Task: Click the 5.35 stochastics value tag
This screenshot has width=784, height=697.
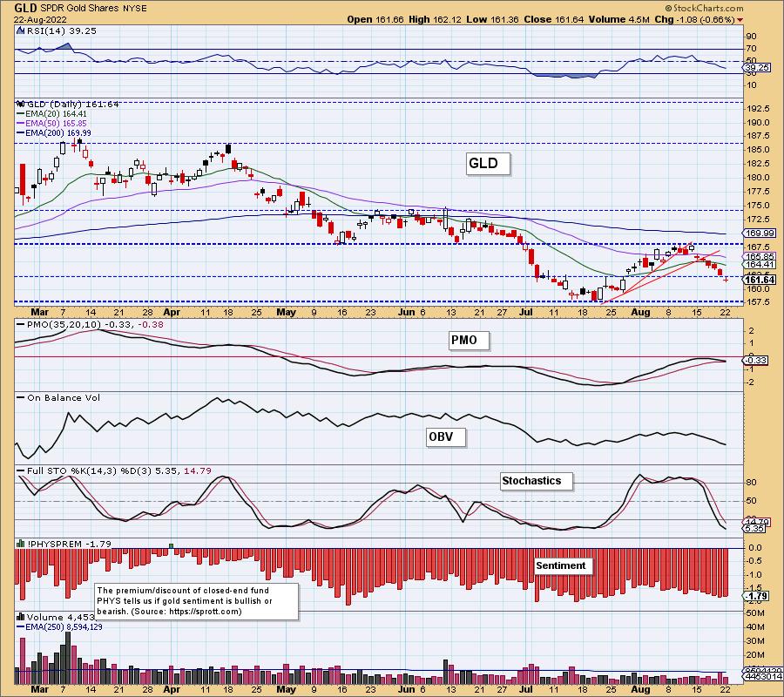Action: (x=755, y=529)
